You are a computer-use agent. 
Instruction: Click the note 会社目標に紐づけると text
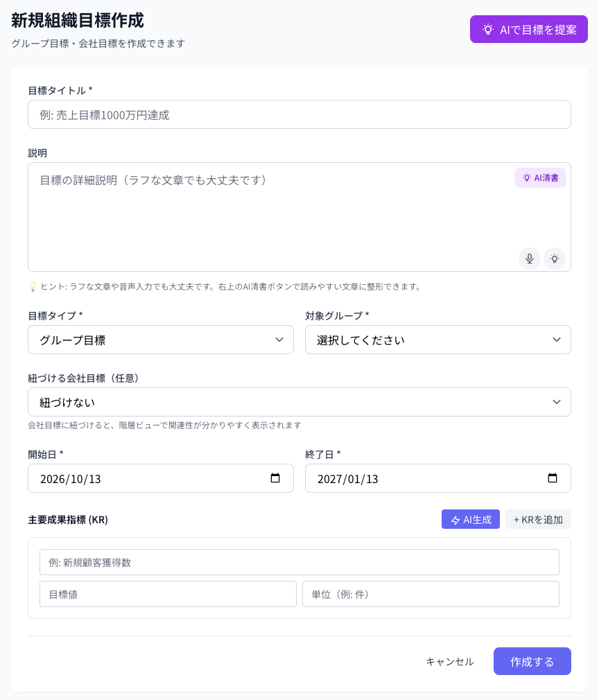(x=164, y=425)
